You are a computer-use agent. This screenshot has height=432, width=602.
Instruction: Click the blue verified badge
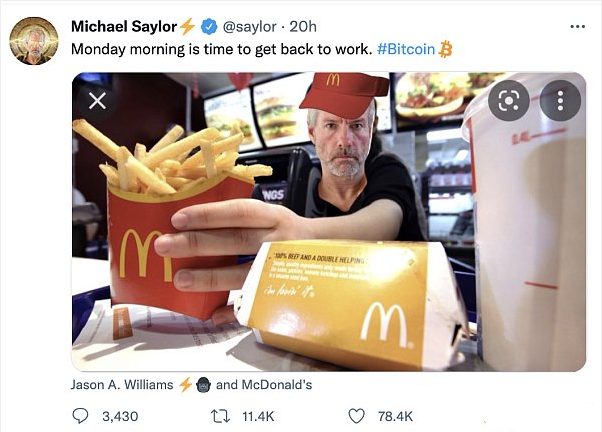[x=208, y=26]
